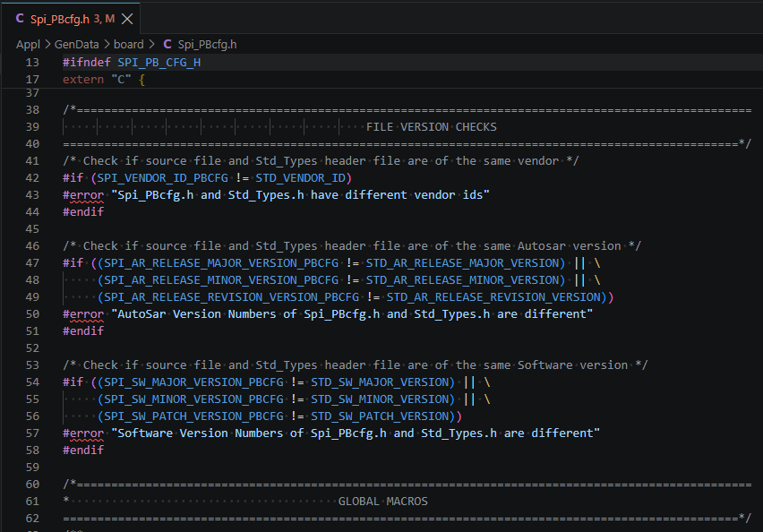
Task: Click STD_SW_MAJOR_VERSION macro
Action: click(380, 382)
